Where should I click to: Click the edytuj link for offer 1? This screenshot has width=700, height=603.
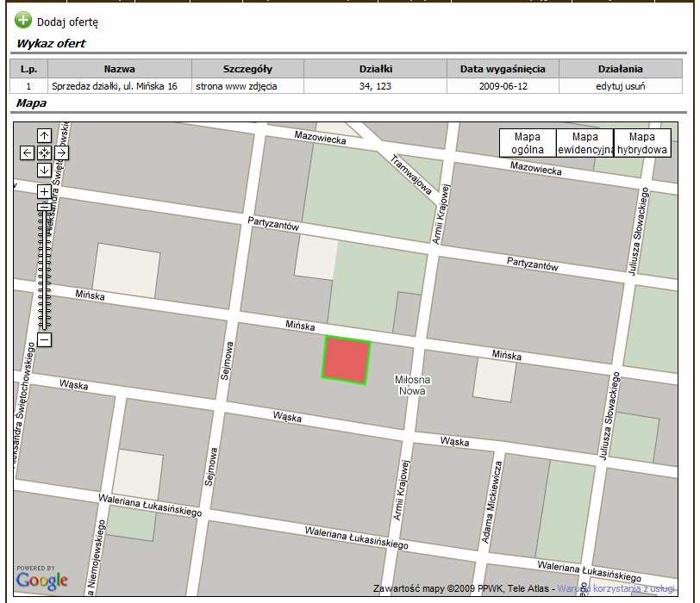click(608, 86)
